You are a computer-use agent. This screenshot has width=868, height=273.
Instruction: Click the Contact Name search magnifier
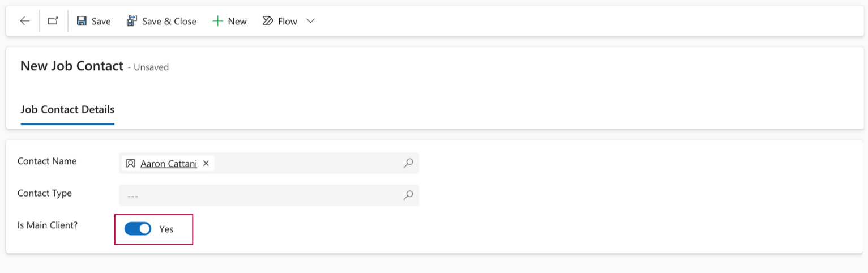[x=408, y=163]
